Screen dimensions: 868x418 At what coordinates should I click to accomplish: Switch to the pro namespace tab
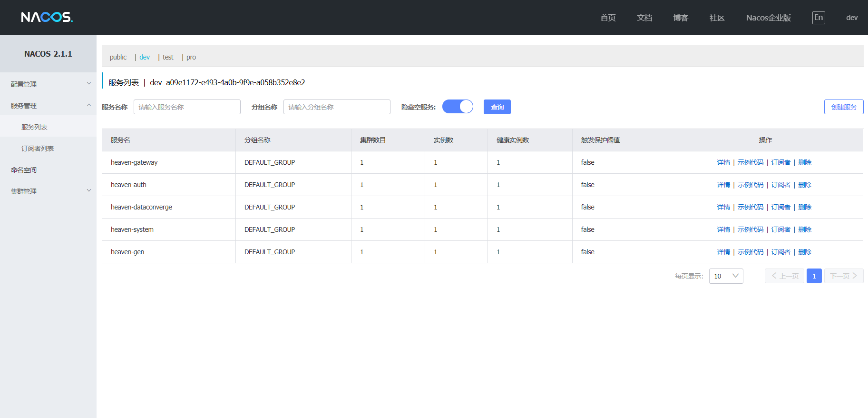click(191, 57)
